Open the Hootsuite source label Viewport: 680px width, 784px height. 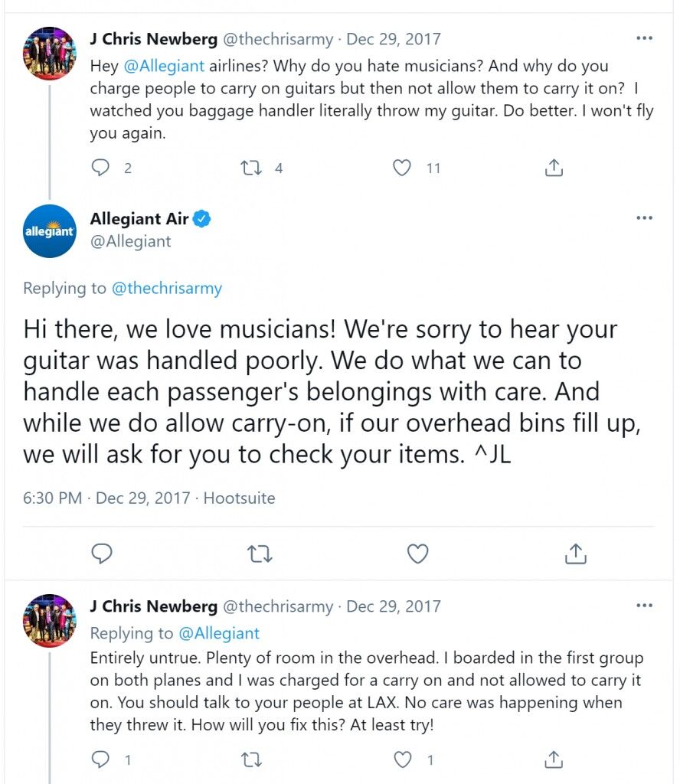point(239,498)
